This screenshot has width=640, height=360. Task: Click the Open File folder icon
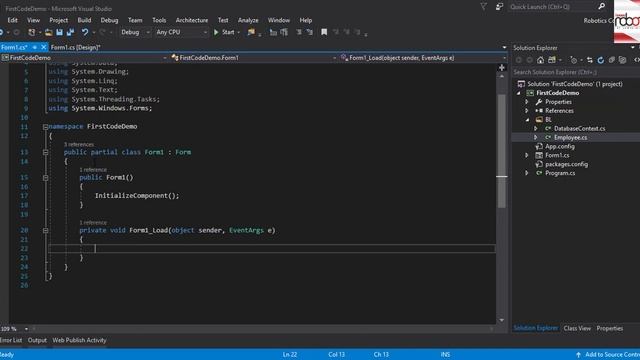(x=49, y=32)
